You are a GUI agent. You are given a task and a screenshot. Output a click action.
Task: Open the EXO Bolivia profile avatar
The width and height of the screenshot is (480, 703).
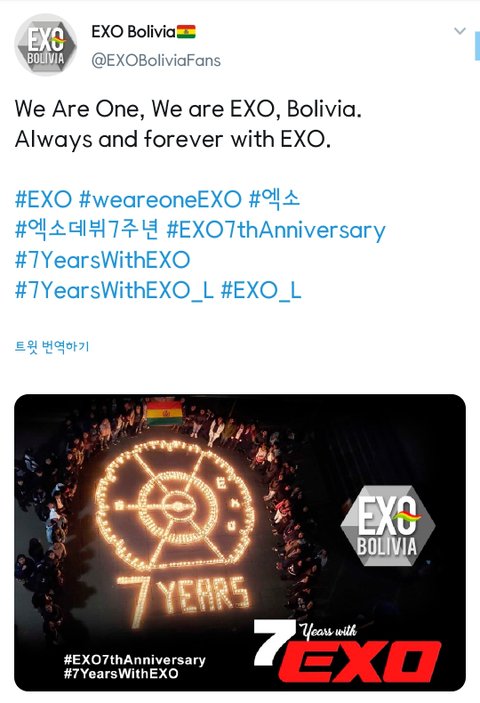(45, 45)
